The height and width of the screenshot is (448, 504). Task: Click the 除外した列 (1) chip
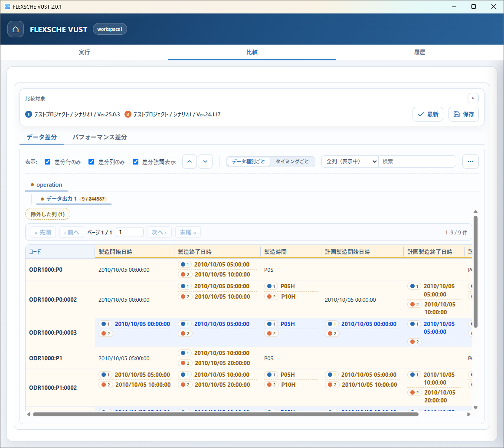coord(48,214)
